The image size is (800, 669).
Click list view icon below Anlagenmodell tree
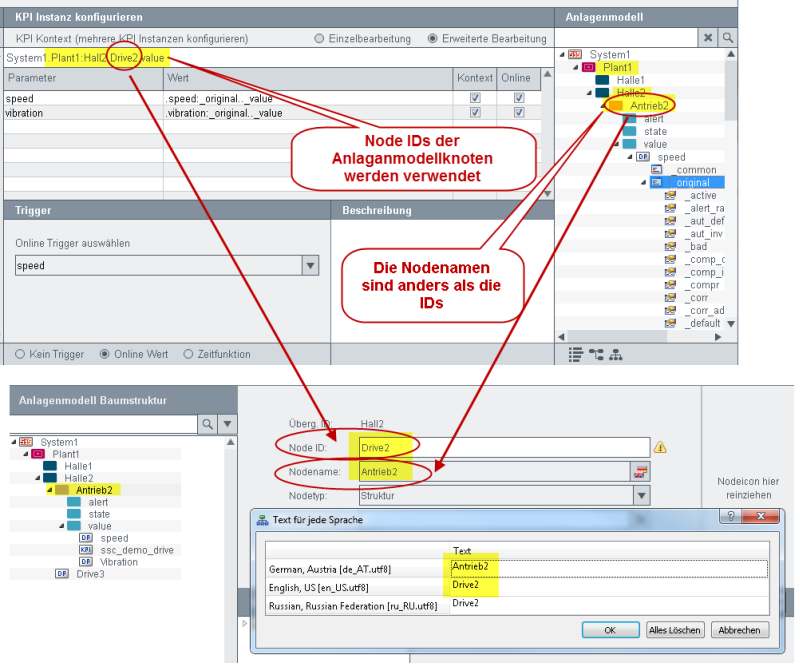[x=576, y=353]
